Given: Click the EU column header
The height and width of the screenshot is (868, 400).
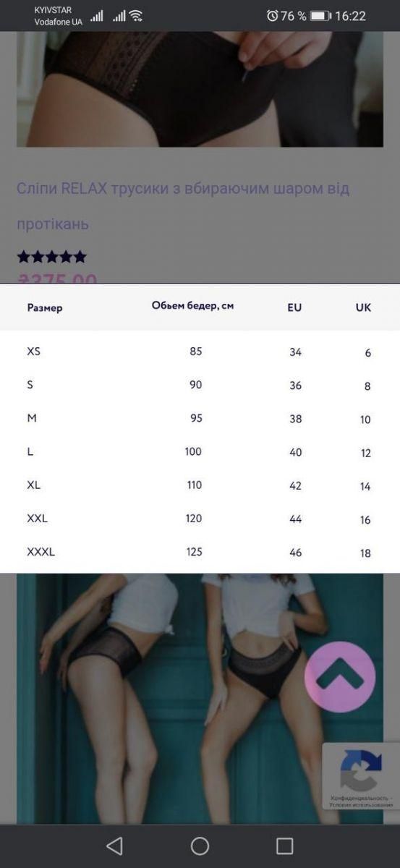Looking at the screenshot, I should pyautogui.click(x=294, y=307).
